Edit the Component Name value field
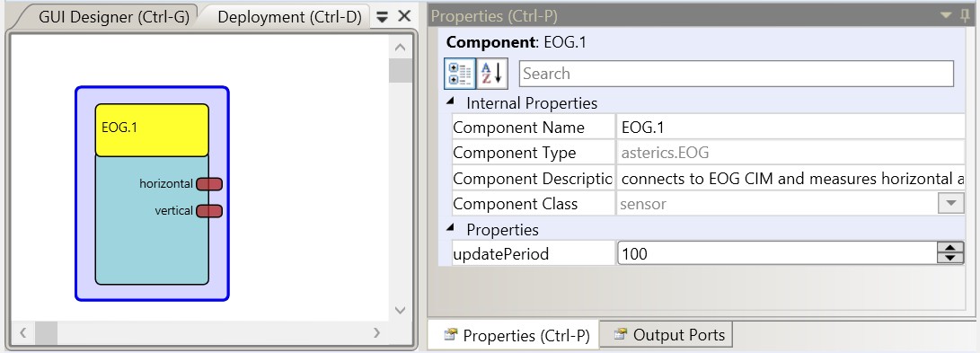 tap(790, 128)
